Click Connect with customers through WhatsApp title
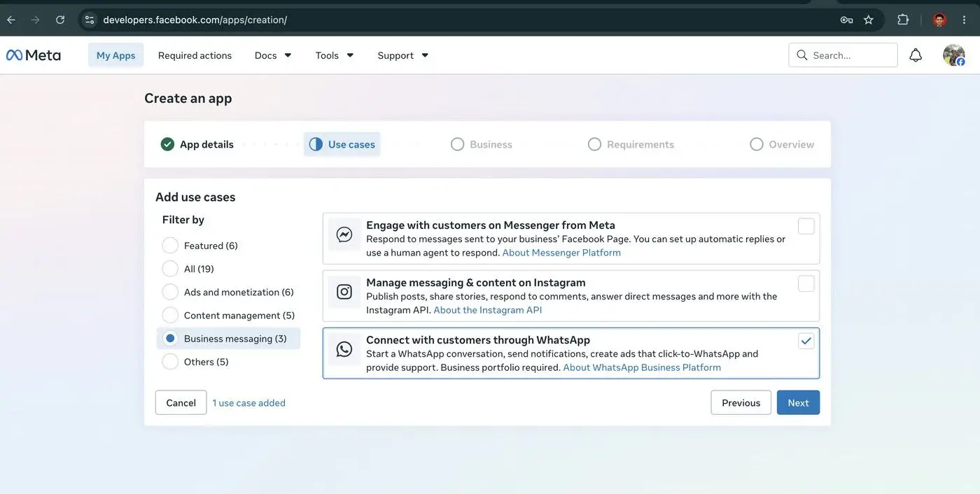This screenshot has width=980, height=494. (x=478, y=340)
